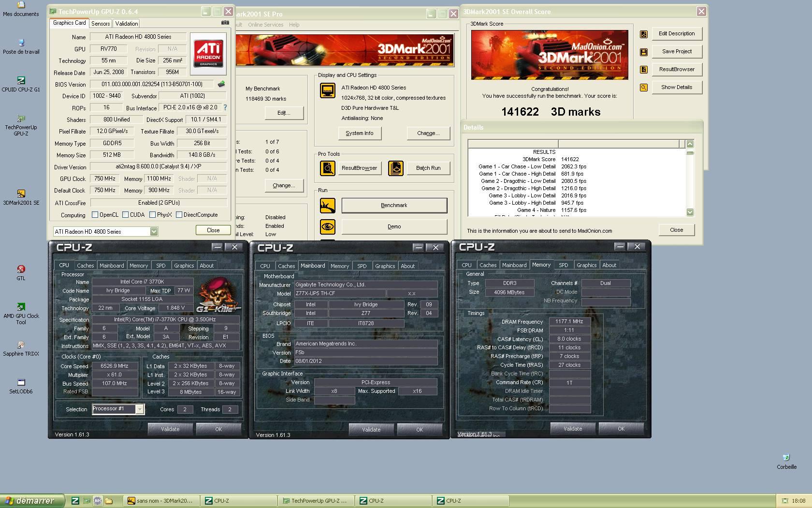Image resolution: width=812 pixels, height=508 pixels.
Task: Open the GTL desktop icon
Action: (21, 269)
